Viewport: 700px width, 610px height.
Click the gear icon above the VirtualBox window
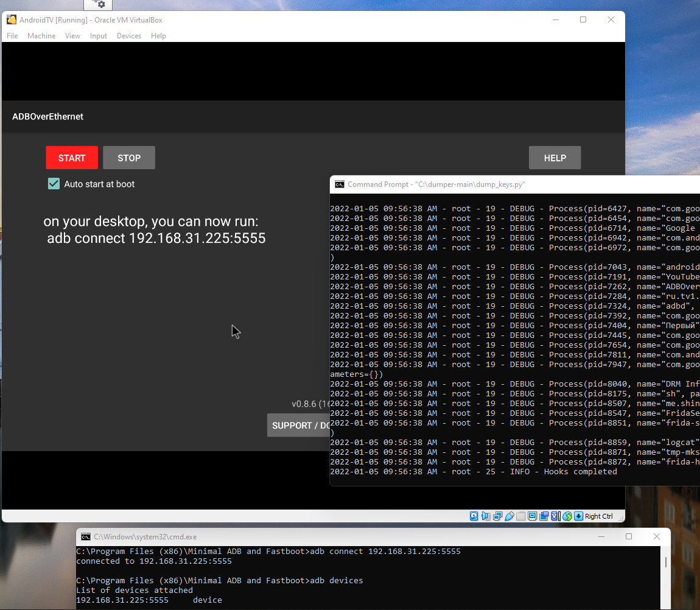pos(101,4)
